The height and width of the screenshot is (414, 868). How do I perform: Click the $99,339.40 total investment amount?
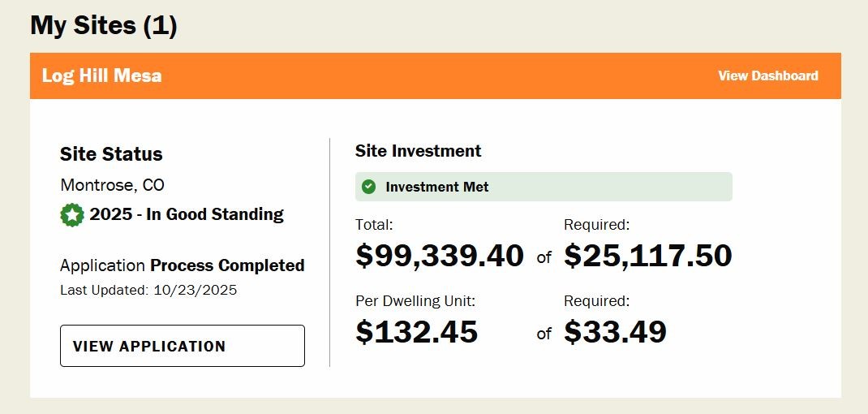[x=440, y=256]
